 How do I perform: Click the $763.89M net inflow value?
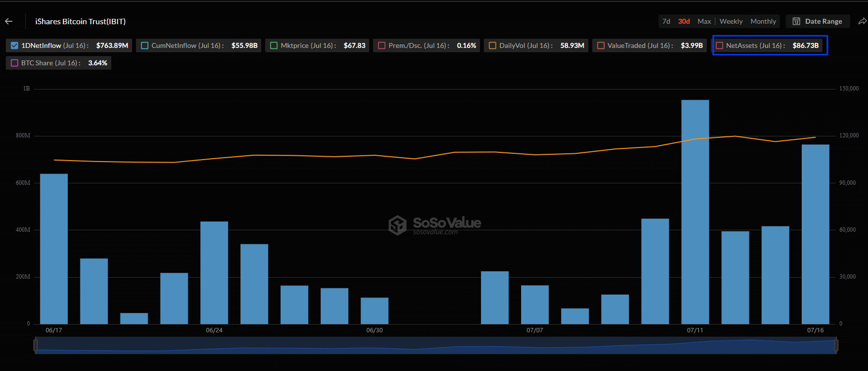pos(112,45)
